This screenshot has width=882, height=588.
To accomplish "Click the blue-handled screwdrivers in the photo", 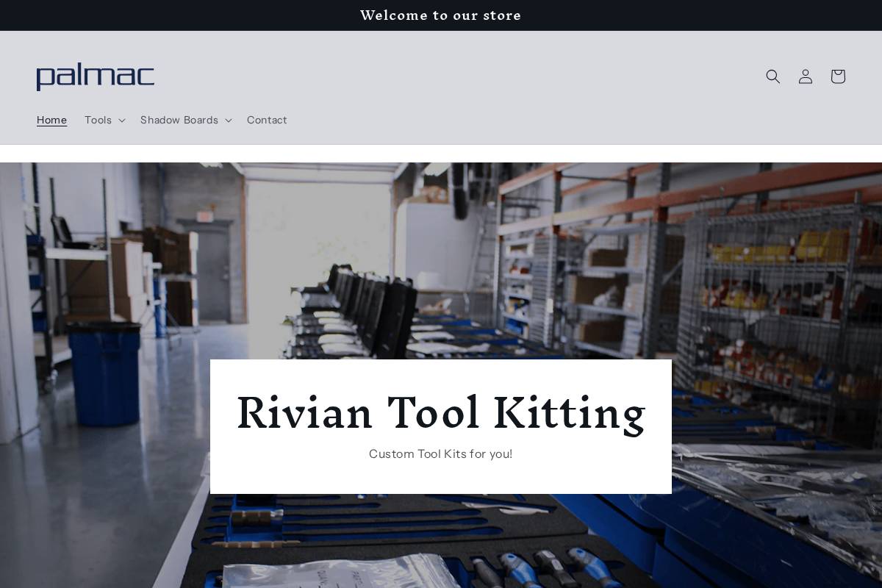I will tap(544, 567).
